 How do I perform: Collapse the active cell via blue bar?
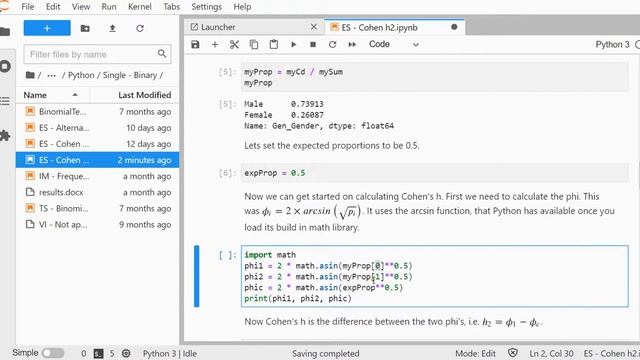click(x=197, y=276)
